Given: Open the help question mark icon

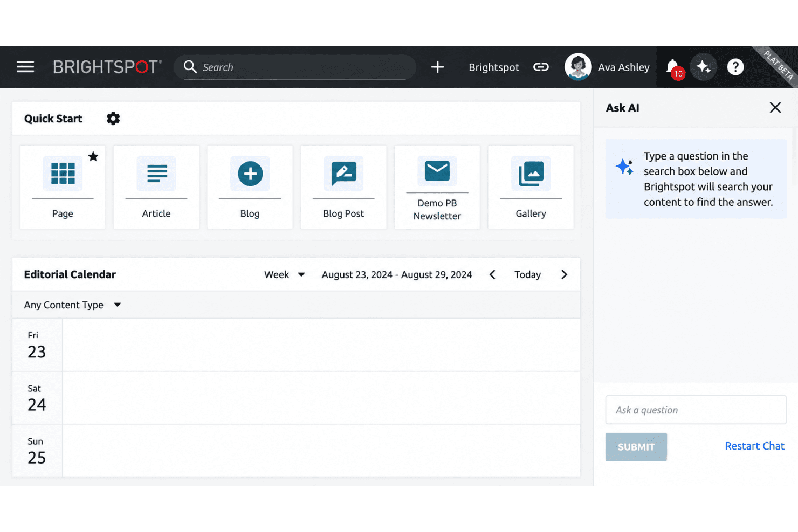Looking at the screenshot, I should 735,67.
